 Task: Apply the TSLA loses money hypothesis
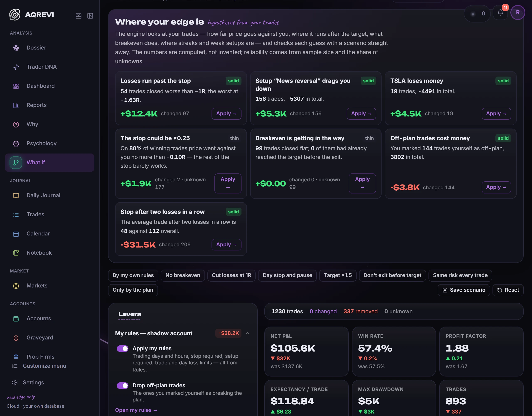[496, 114]
